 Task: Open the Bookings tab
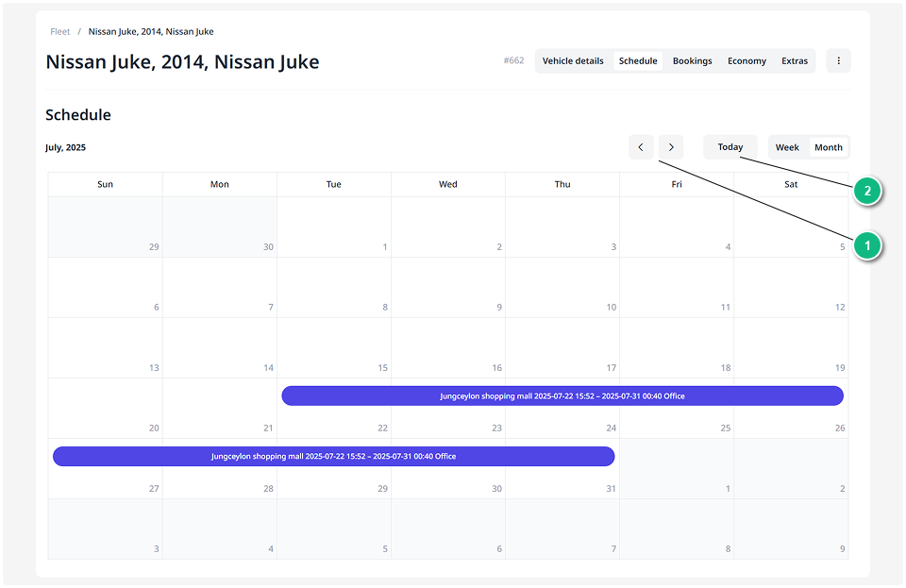click(692, 61)
